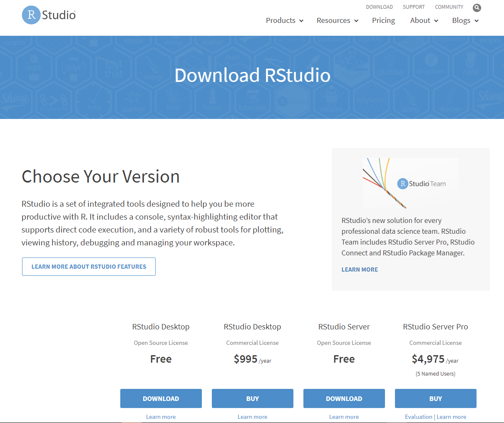Download RStudio Server Open Source
The width and height of the screenshot is (504, 423).
pyautogui.click(x=344, y=398)
